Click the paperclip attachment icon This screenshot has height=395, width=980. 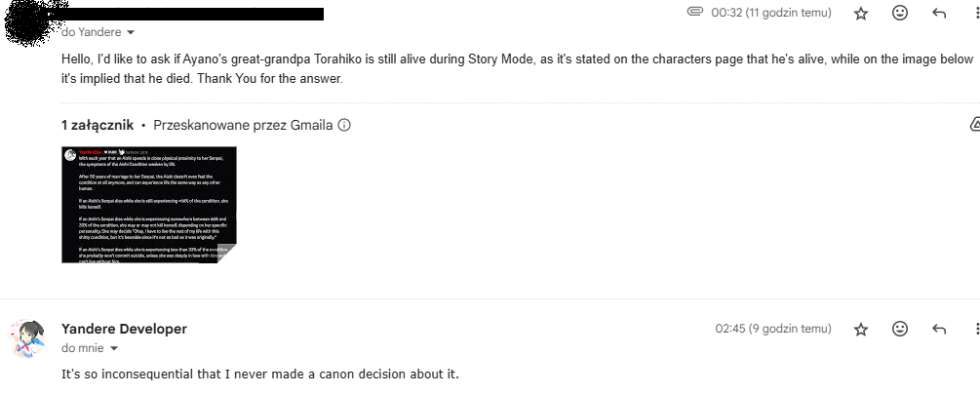(695, 13)
